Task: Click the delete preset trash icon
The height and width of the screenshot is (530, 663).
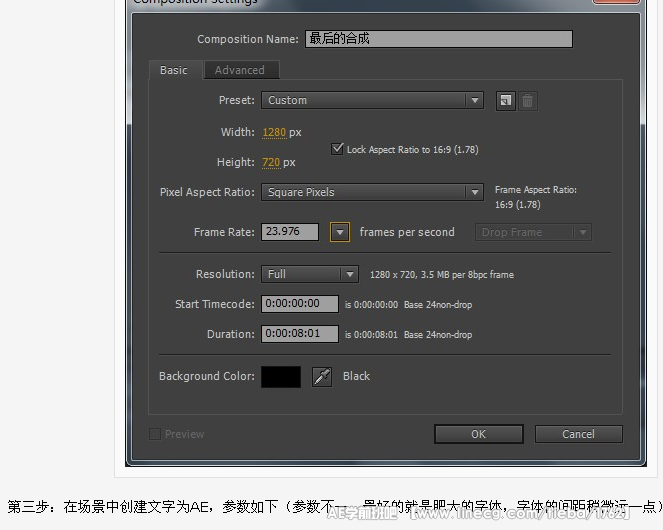Action: pyautogui.click(x=527, y=101)
